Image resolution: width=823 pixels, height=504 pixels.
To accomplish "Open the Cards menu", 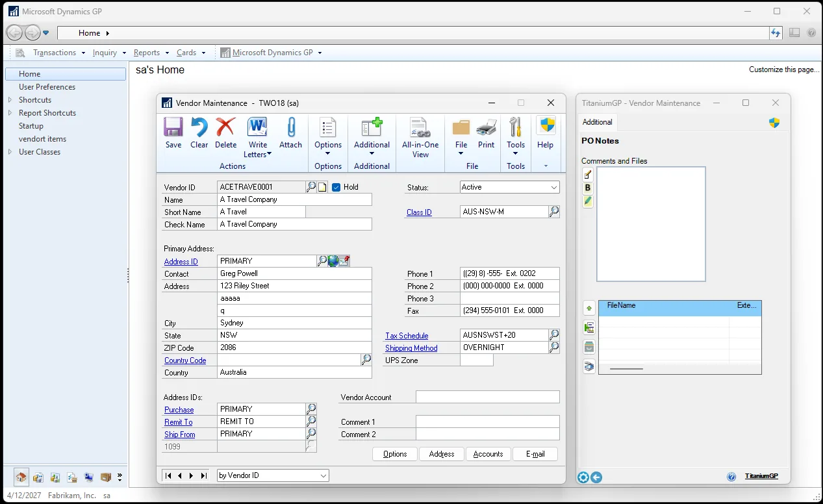I will pyautogui.click(x=190, y=53).
